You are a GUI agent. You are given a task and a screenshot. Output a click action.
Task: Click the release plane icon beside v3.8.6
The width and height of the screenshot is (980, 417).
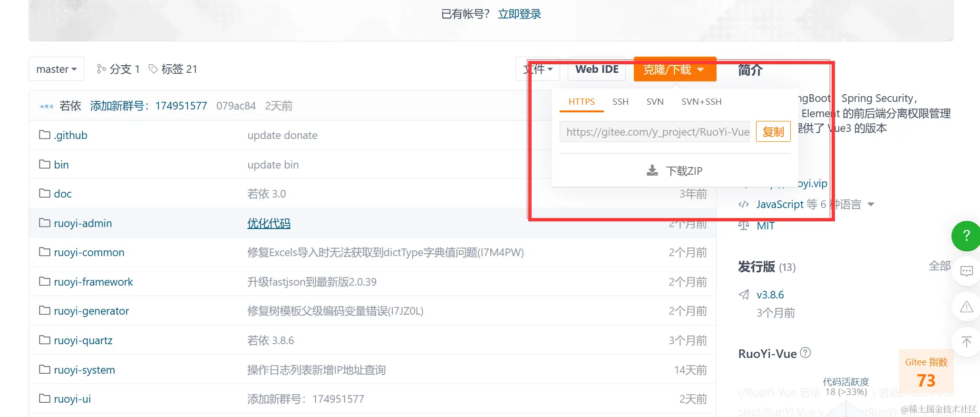[x=744, y=295]
